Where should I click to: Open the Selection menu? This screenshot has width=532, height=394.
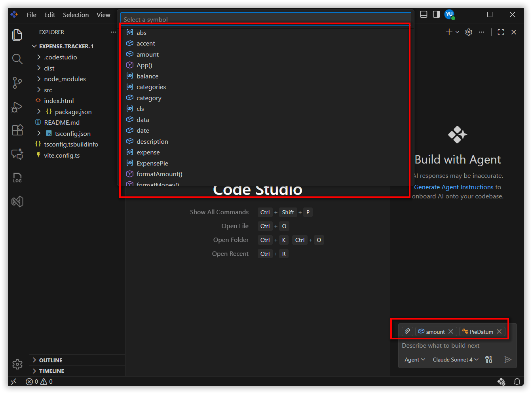point(76,15)
